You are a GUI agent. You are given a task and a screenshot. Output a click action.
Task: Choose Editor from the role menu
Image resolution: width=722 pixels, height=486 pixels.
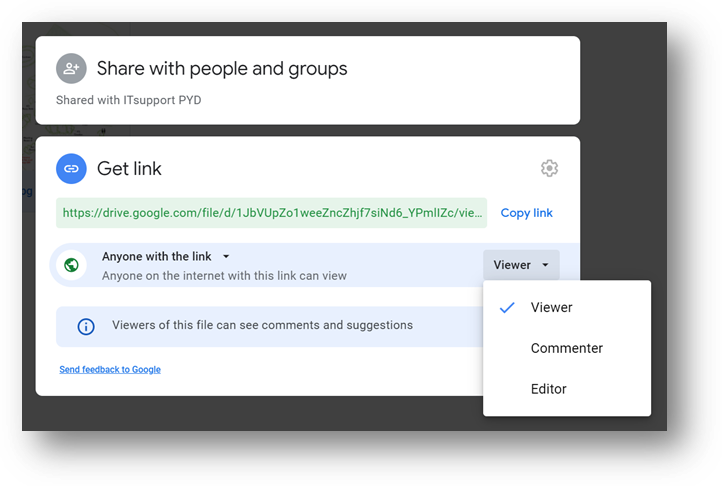point(567,389)
